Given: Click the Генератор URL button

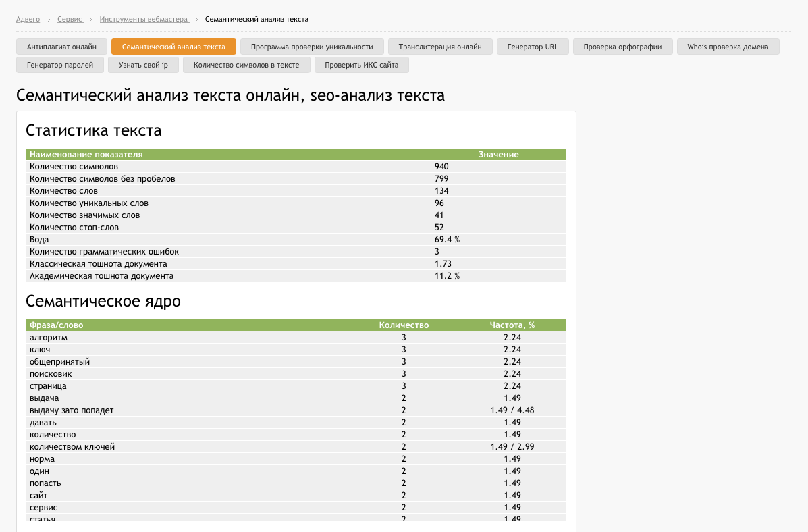Looking at the screenshot, I should pos(533,47).
